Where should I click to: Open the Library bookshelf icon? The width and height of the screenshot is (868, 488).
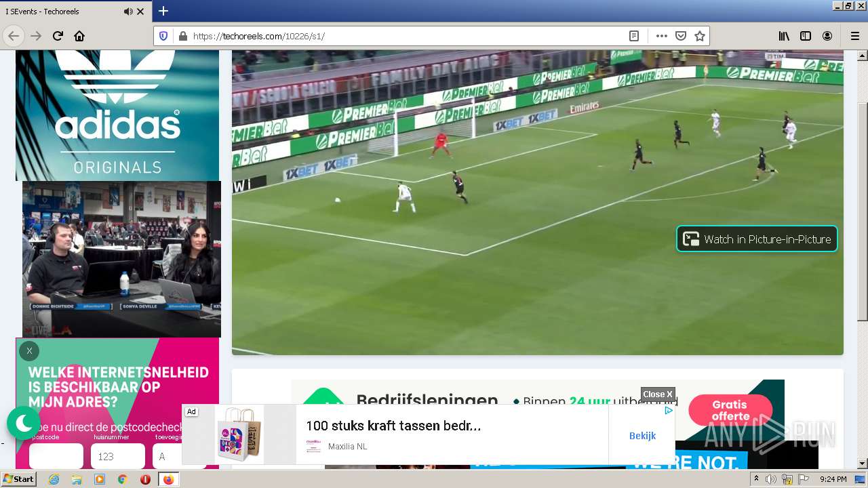784,36
